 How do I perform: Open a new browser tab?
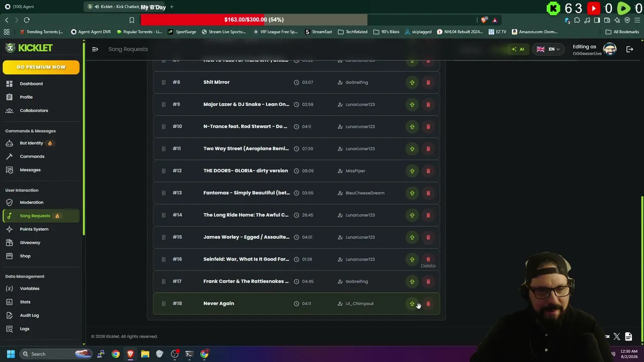click(172, 7)
